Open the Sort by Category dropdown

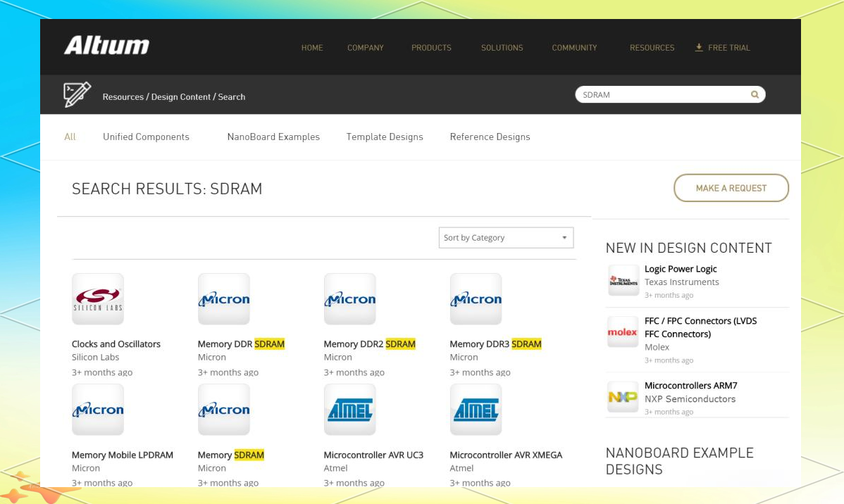506,238
